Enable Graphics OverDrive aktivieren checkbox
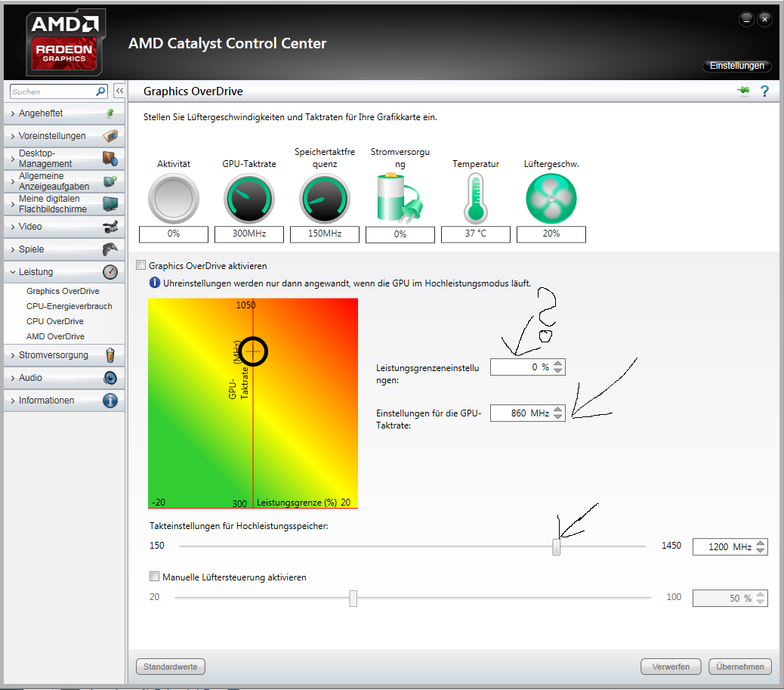The height and width of the screenshot is (690, 784). tap(141, 265)
